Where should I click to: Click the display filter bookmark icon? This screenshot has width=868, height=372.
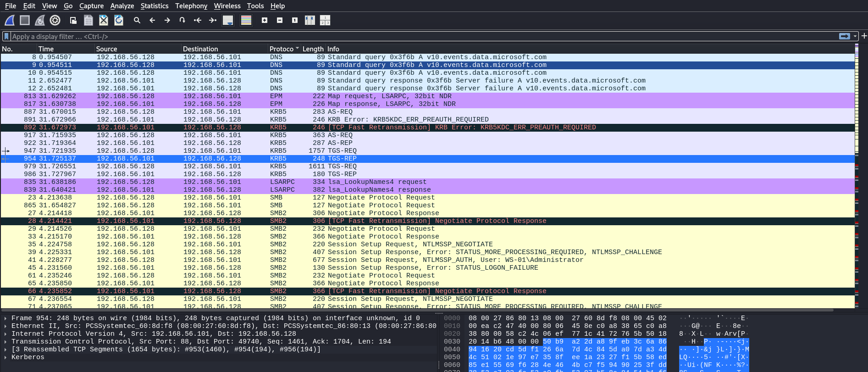[6, 36]
